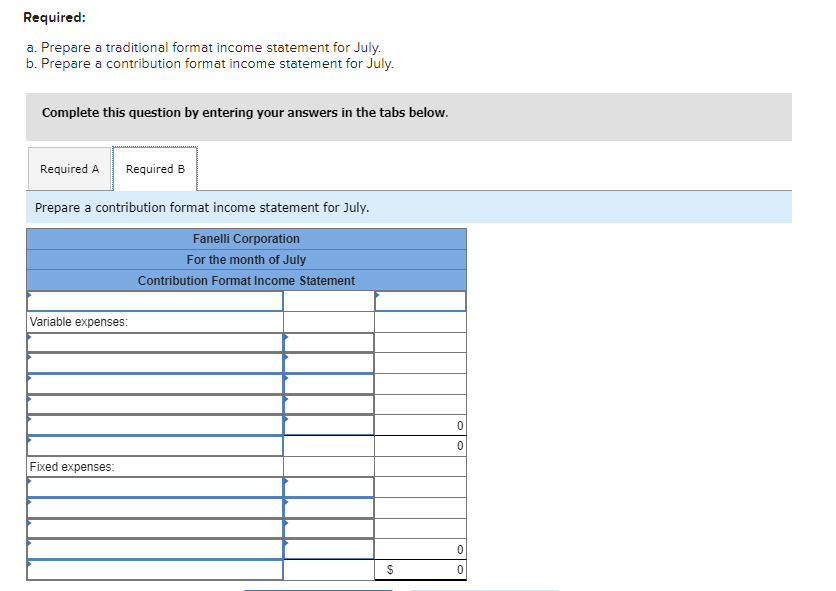Image resolution: width=836 pixels, height=591 pixels.
Task: Click the For the month of July header
Action: point(246,260)
